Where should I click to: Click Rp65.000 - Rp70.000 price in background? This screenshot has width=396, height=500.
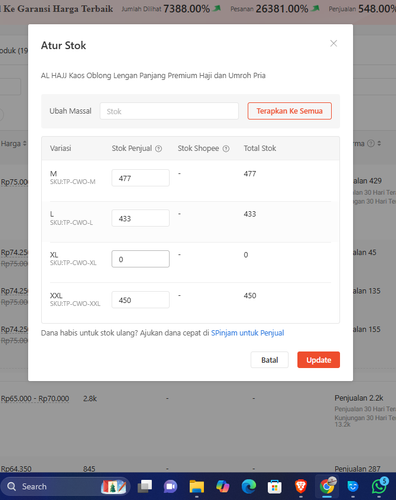(35, 399)
